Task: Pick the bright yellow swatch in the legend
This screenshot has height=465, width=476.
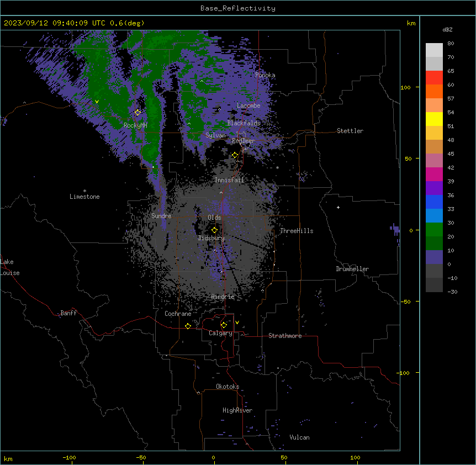Action: (x=434, y=119)
